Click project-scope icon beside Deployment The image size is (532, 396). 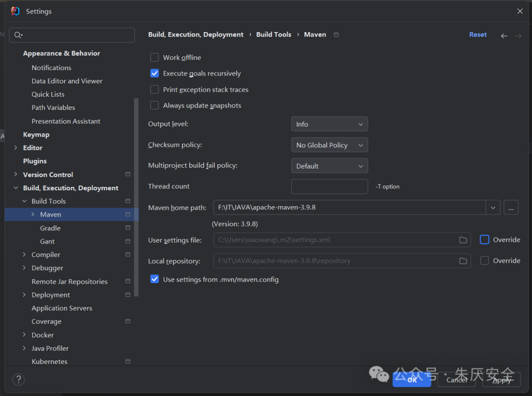(x=128, y=294)
